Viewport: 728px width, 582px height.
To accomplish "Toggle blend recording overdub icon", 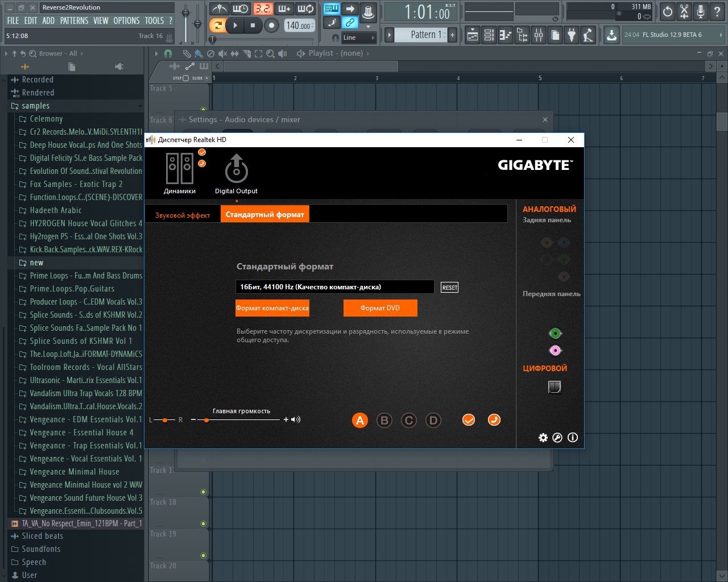I will (x=284, y=9).
